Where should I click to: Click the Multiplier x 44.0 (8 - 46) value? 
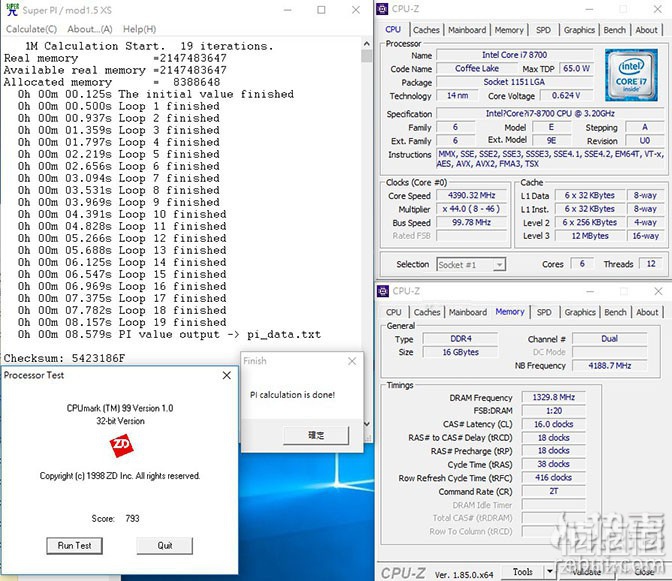click(471, 209)
